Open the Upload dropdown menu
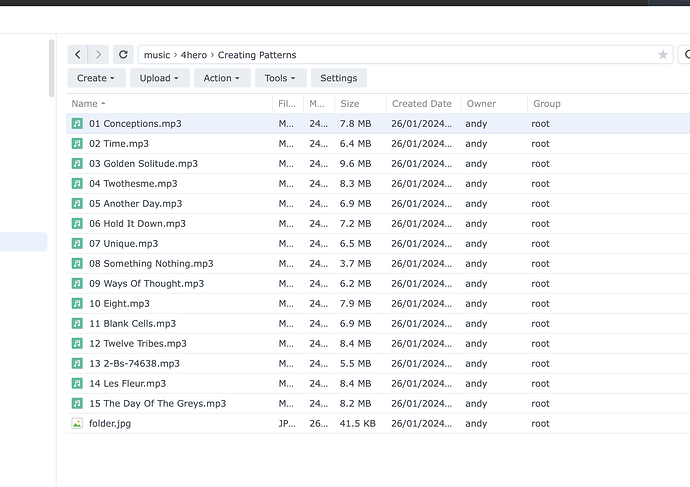The image size is (690, 487). pyautogui.click(x=160, y=78)
